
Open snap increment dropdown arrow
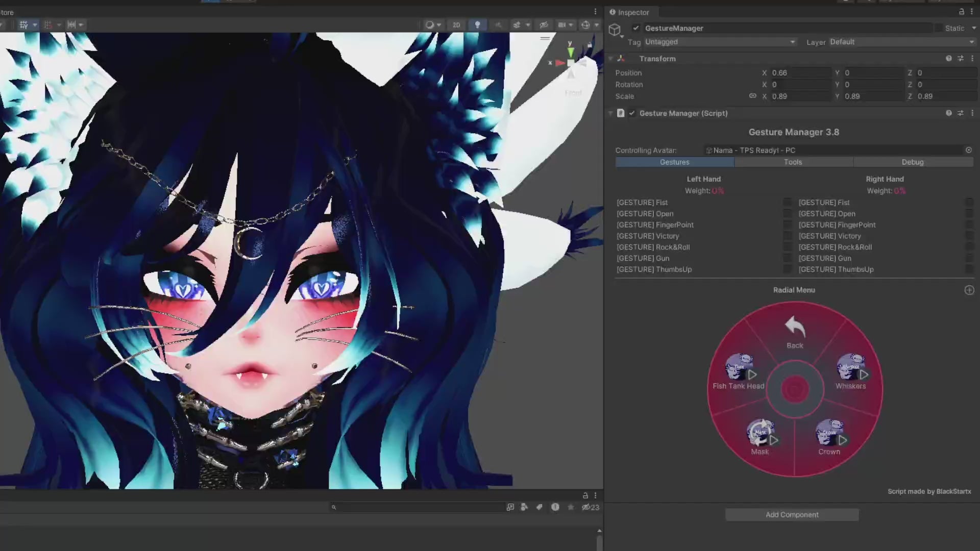click(81, 25)
